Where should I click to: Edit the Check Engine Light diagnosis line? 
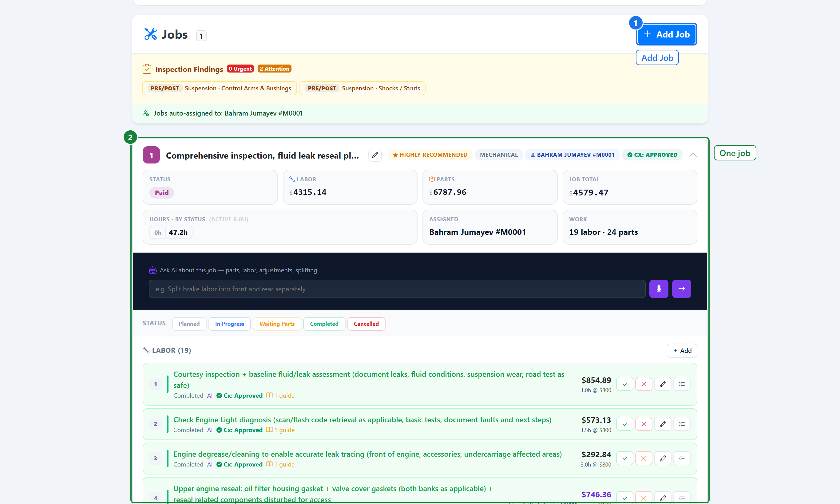click(x=662, y=424)
